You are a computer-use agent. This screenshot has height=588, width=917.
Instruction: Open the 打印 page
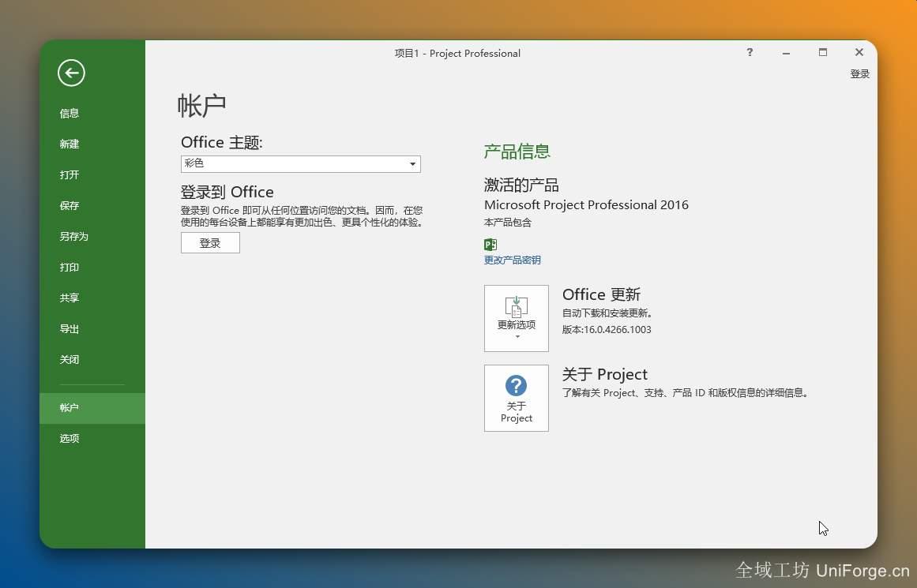click(x=69, y=267)
